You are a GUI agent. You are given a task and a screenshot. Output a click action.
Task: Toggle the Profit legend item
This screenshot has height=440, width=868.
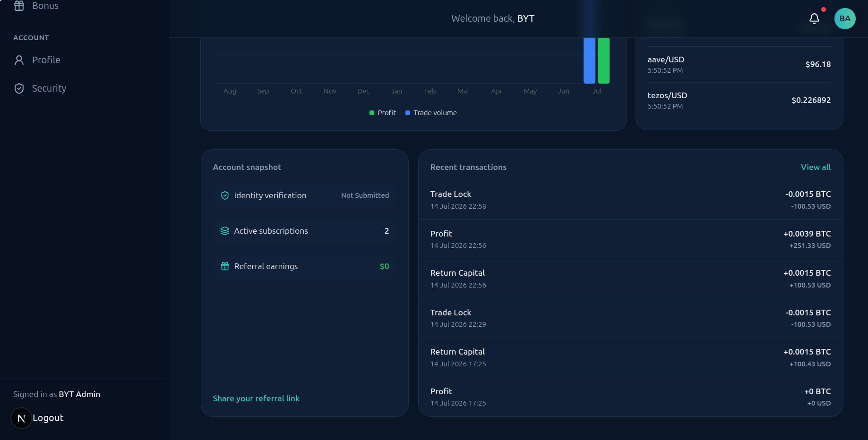point(382,113)
